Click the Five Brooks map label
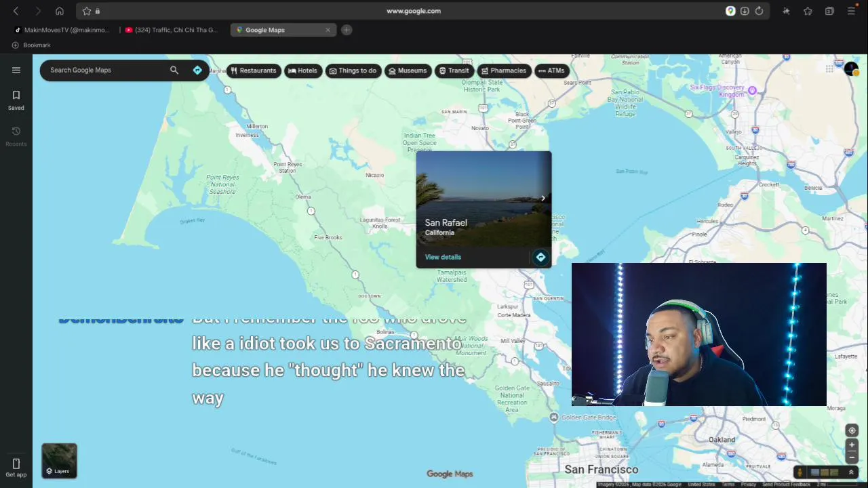This screenshot has height=488, width=868. click(328, 237)
